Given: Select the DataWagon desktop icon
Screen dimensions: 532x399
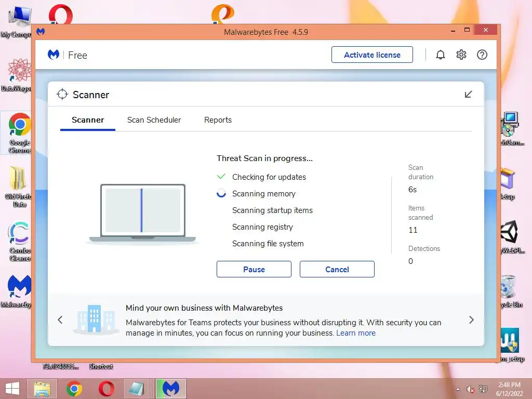Looking at the screenshot, I should (x=19, y=75).
